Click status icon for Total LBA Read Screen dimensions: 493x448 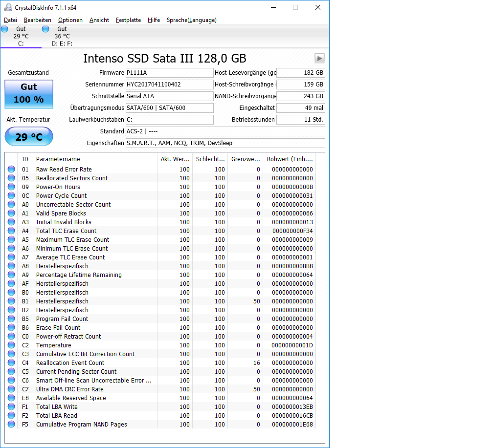(x=11, y=415)
